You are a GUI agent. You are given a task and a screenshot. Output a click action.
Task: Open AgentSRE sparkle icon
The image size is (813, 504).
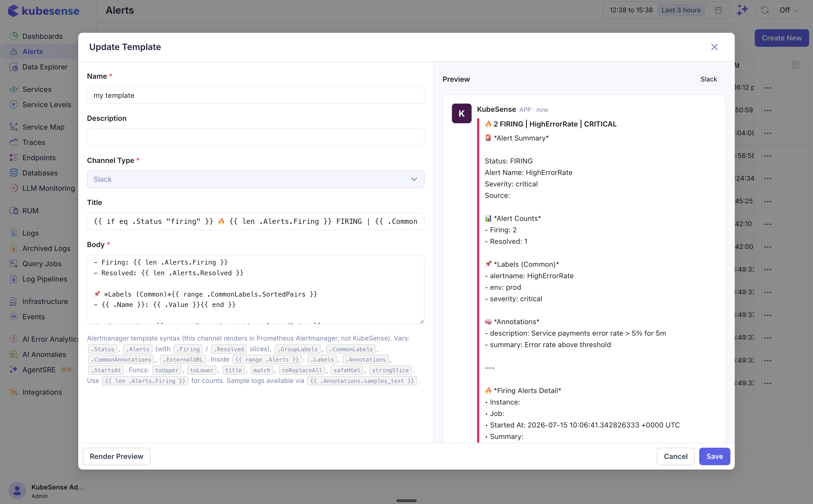click(x=14, y=369)
